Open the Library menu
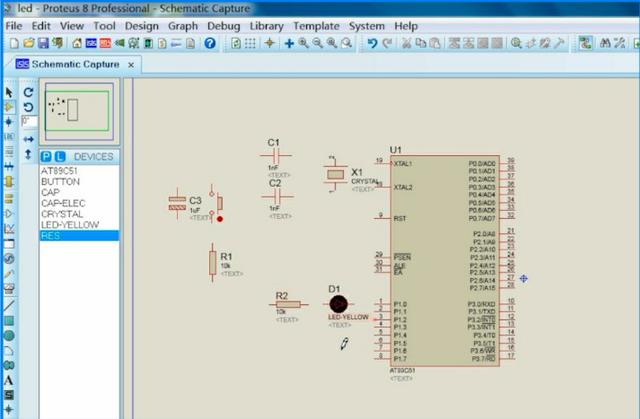This screenshot has height=419, width=640. pyautogui.click(x=267, y=26)
